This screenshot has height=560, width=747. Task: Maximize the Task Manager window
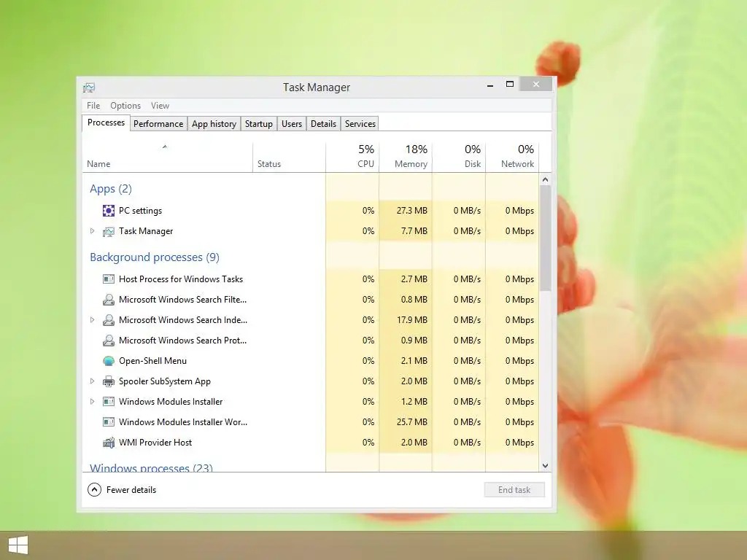click(x=510, y=85)
